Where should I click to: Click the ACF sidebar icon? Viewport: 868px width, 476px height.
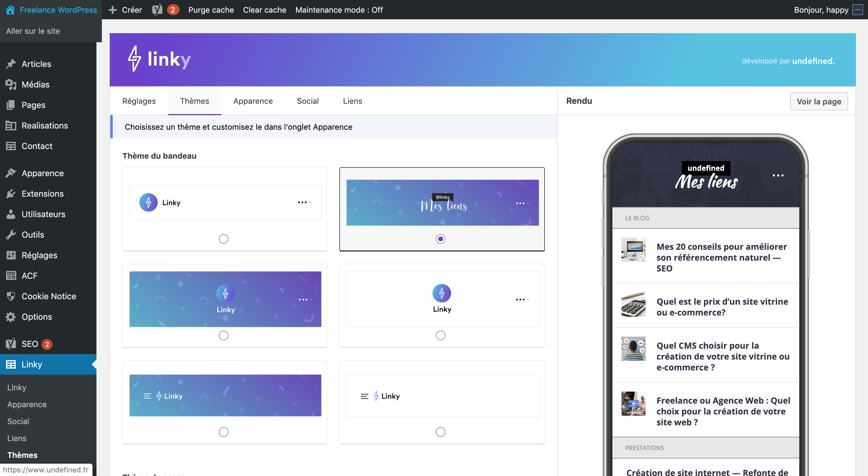11,276
